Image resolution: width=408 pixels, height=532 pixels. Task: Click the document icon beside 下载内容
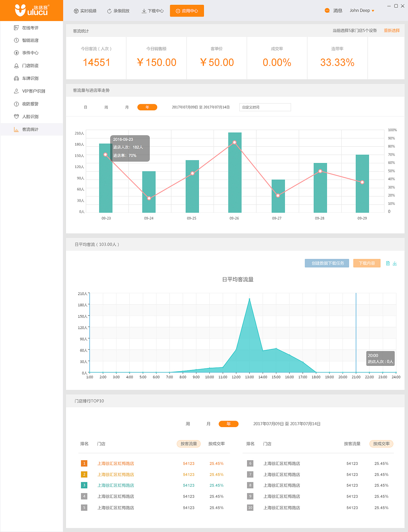pos(388,263)
